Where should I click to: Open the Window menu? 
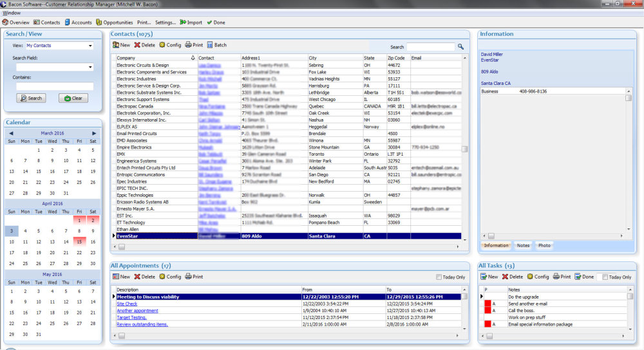[x=12, y=12]
